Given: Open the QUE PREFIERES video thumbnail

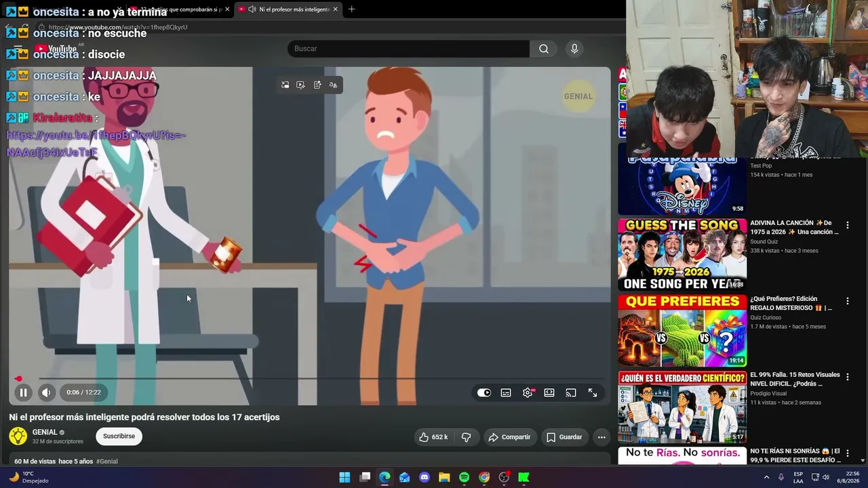Looking at the screenshot, I should click(682, 331).
